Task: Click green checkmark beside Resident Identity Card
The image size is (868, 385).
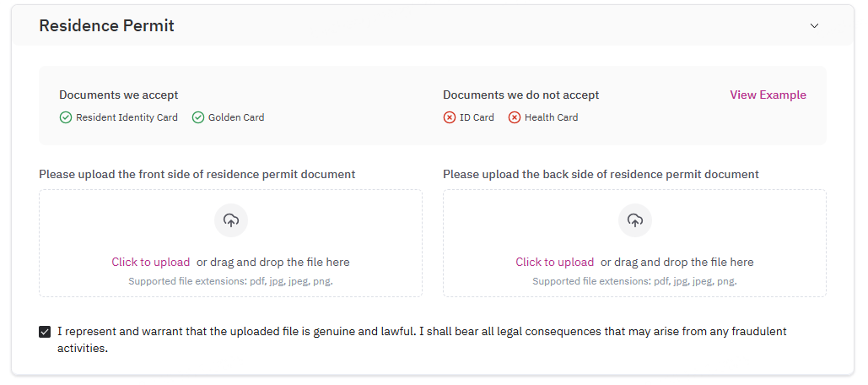Action: 65,117
